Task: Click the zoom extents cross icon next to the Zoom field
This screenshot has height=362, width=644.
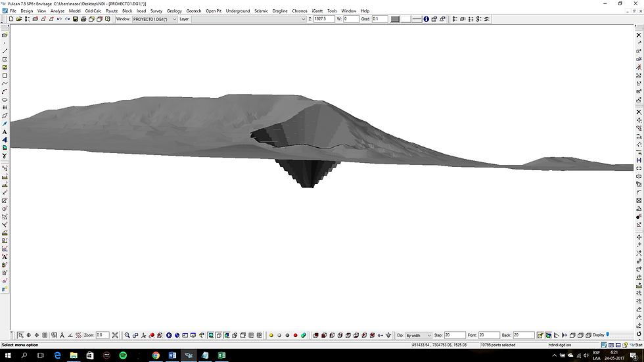Action: click(x=115, y=335)
